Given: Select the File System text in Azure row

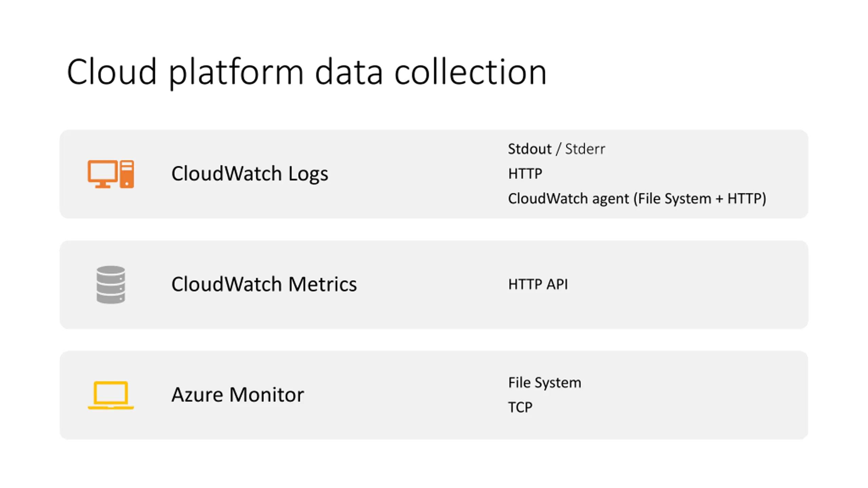Looking at the screenshot, I should 545,383.
